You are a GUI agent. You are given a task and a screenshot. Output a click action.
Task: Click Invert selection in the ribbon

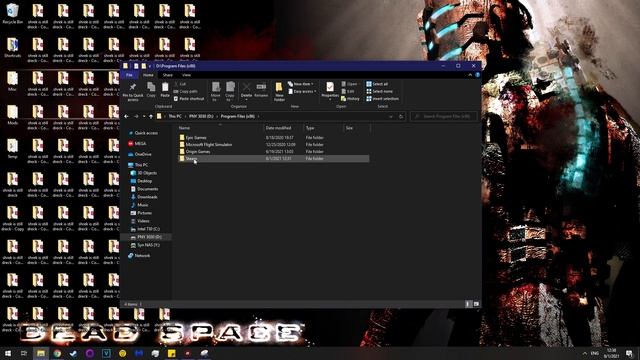tap(382, 99)
